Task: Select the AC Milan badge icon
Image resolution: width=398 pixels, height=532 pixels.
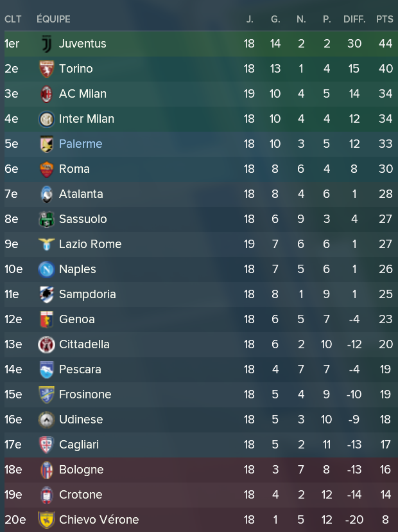Action: pyautogui.click(x=46, y=94)
